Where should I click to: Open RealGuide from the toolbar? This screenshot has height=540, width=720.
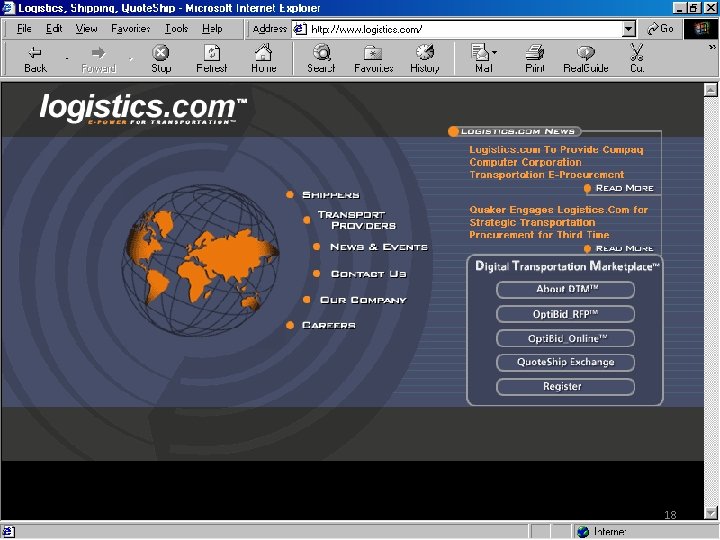click(x=585, y=59)
